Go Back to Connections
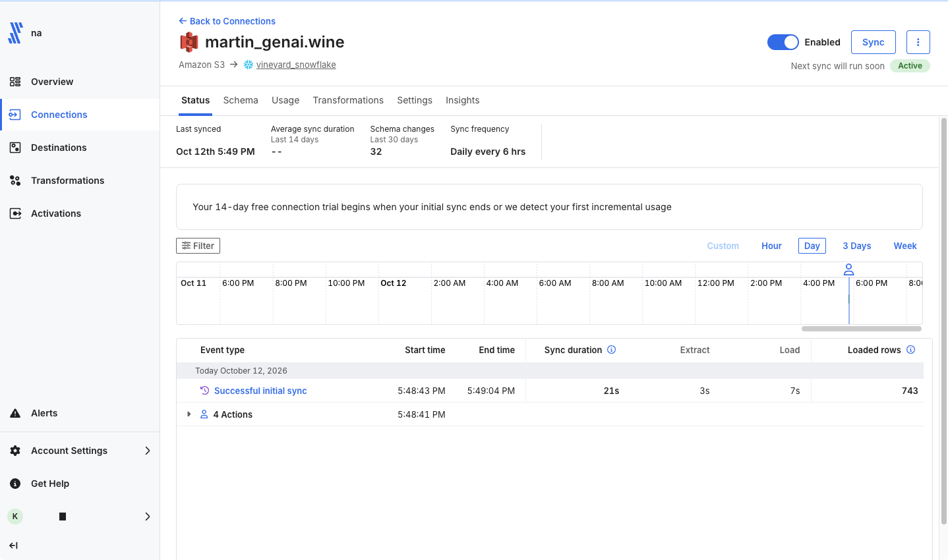This screenshot has height=560, width=948. pyautogui.click(x=227, y=21)
